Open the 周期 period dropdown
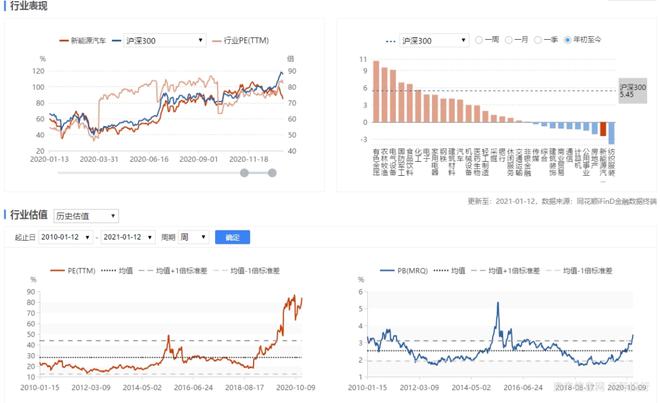The width and height of the screenshot is (660, 403). pos(195,237)
